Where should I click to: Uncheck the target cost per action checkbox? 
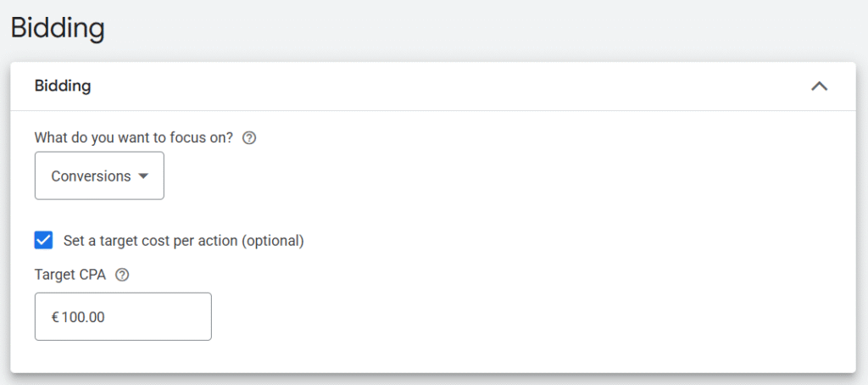(x=44, y=240)
